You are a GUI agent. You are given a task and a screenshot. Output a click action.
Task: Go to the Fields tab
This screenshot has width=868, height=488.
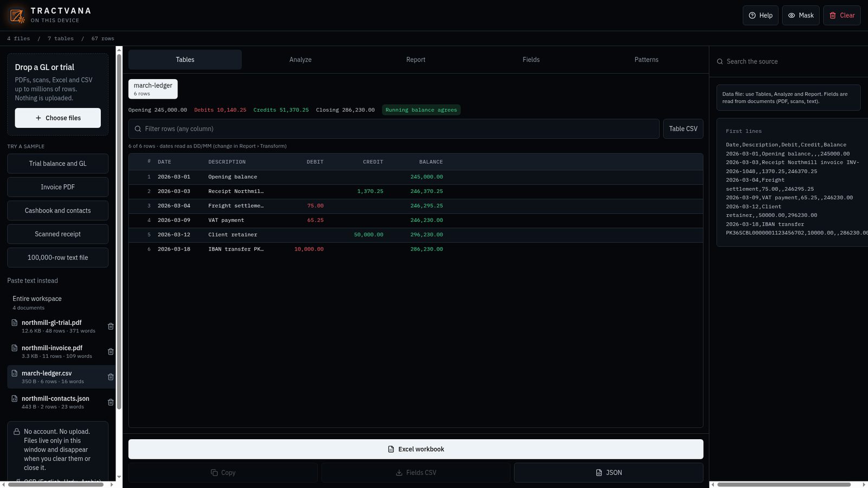pos(531,60)
